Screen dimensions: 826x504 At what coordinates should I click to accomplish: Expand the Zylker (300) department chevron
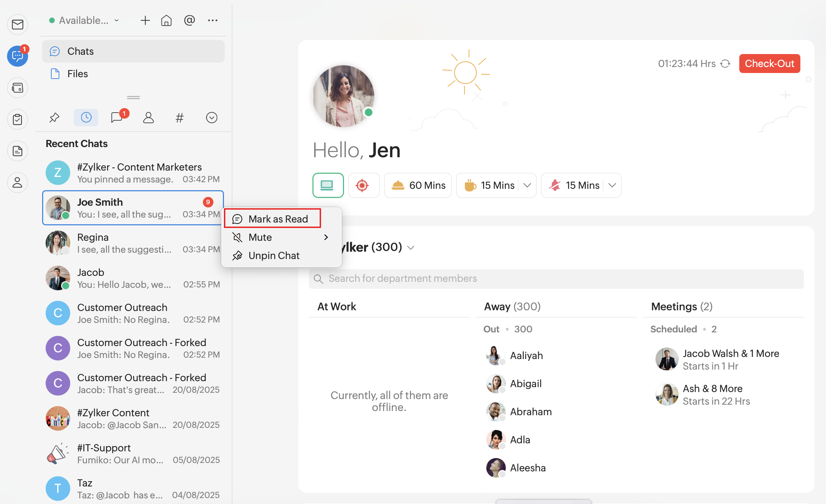tap(411, 248)
